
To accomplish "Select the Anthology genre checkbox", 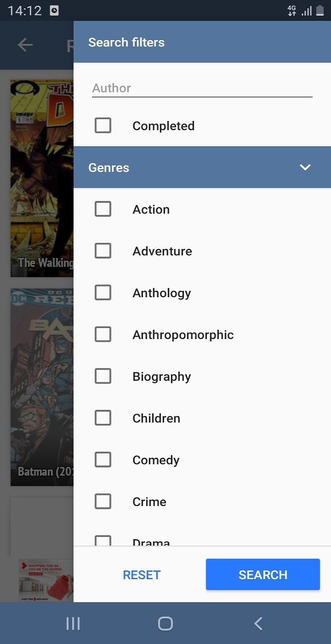I will (x=103, y=293).
